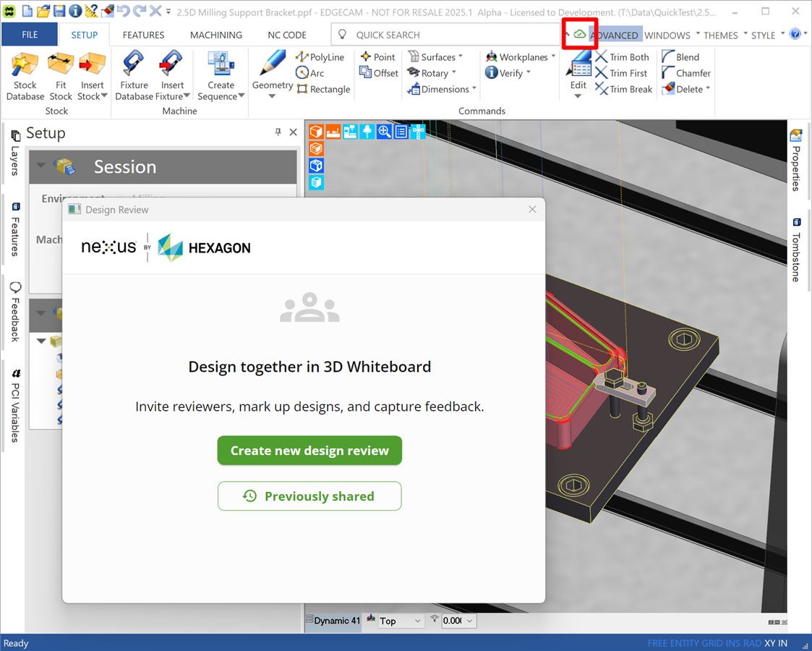Click the Trim Break command

coord(623,89)
